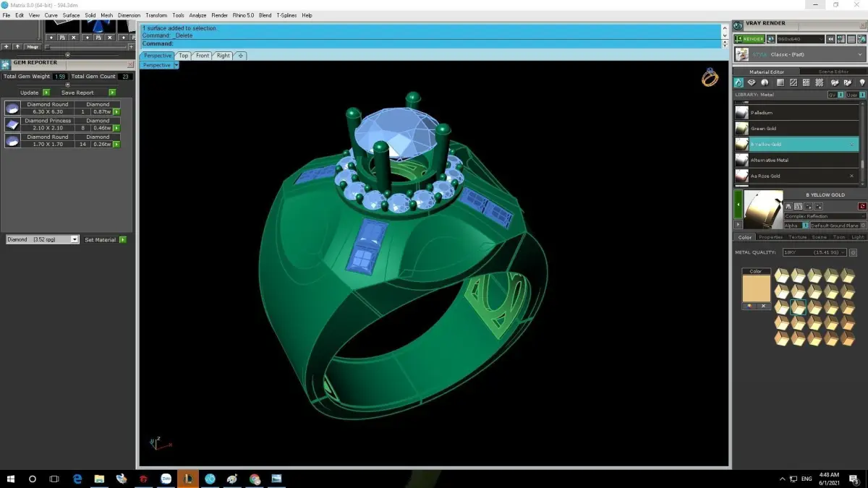The height and width of the screenshot is (488, 868).
Task: Open the notification center icon
Action: [x=854, y=479]
